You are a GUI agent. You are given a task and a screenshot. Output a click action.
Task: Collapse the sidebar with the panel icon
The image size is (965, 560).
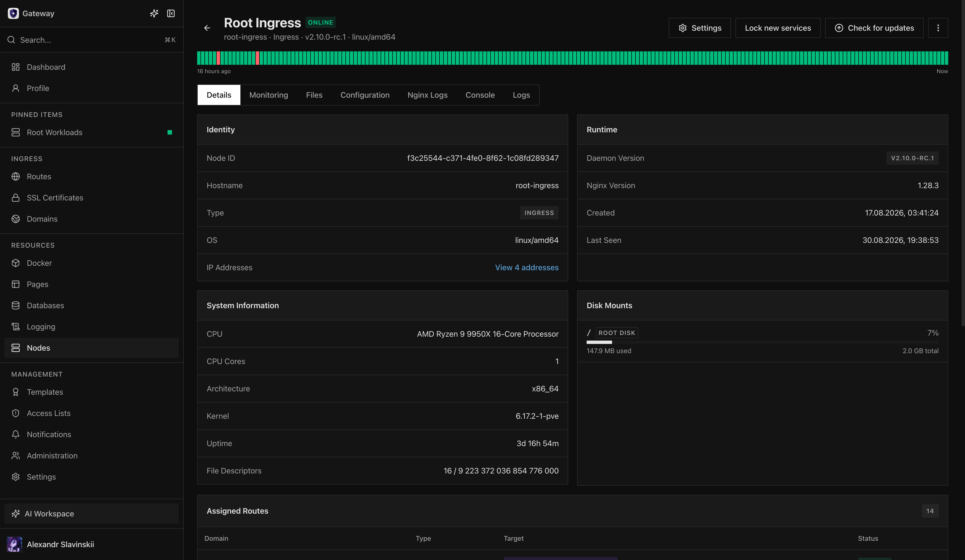point(171,13)
